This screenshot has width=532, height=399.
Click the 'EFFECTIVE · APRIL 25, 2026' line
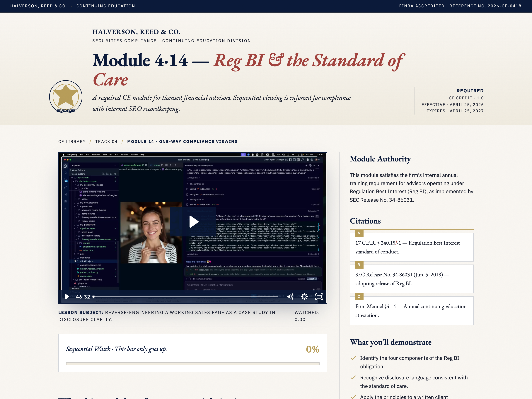[452, 105]
